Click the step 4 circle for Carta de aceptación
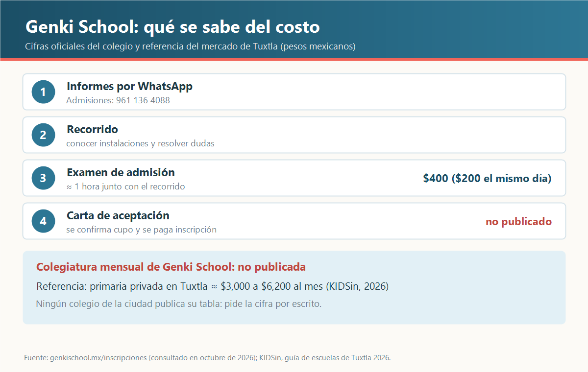 43,221
